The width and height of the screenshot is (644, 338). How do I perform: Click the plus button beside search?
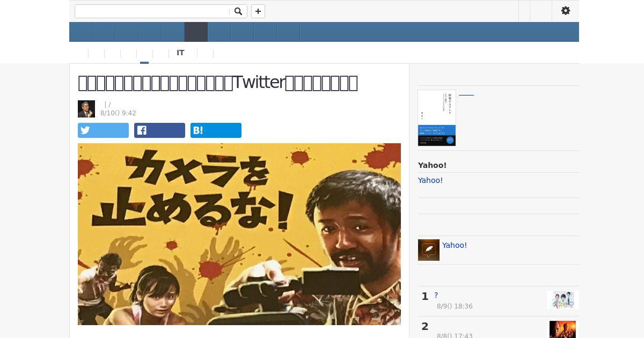point(258,11)
